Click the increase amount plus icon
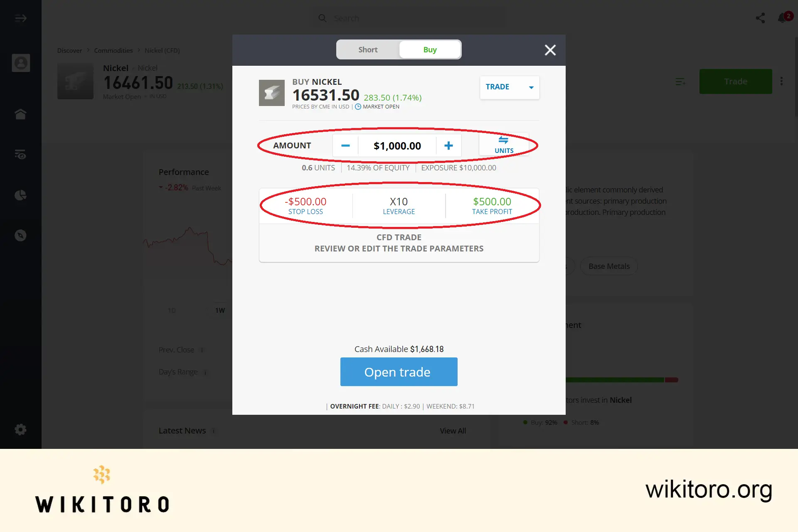 [x=448, y=145]
